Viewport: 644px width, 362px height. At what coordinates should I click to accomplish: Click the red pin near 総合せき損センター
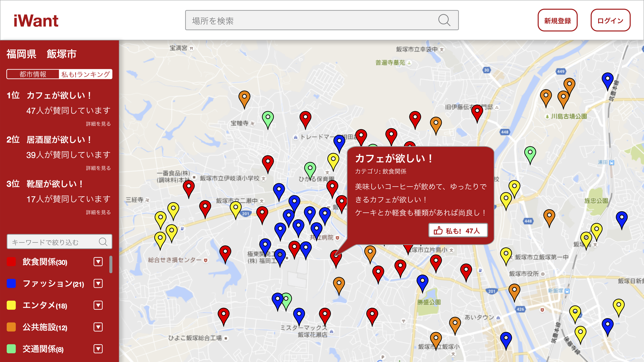(x=225, y=253)
